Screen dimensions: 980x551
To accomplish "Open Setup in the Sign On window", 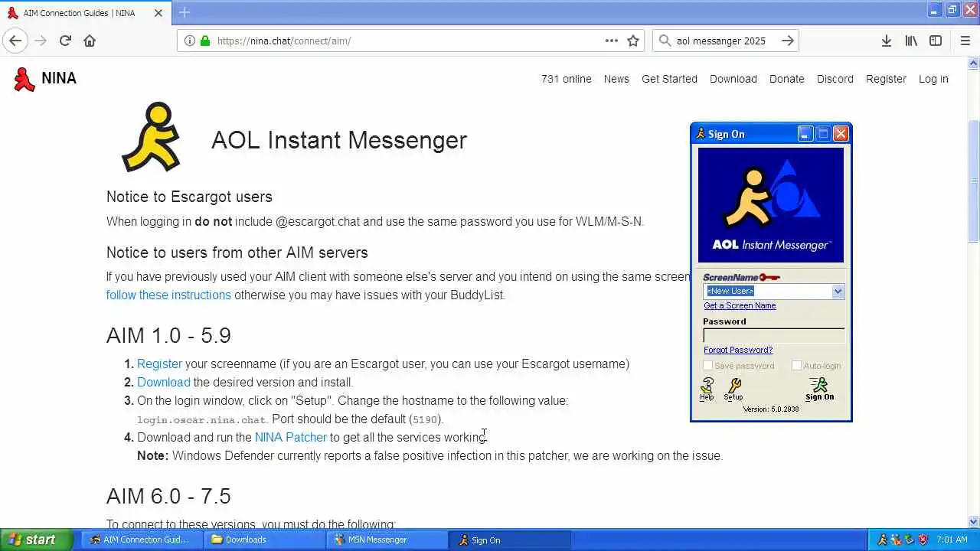I will (733, 389).
